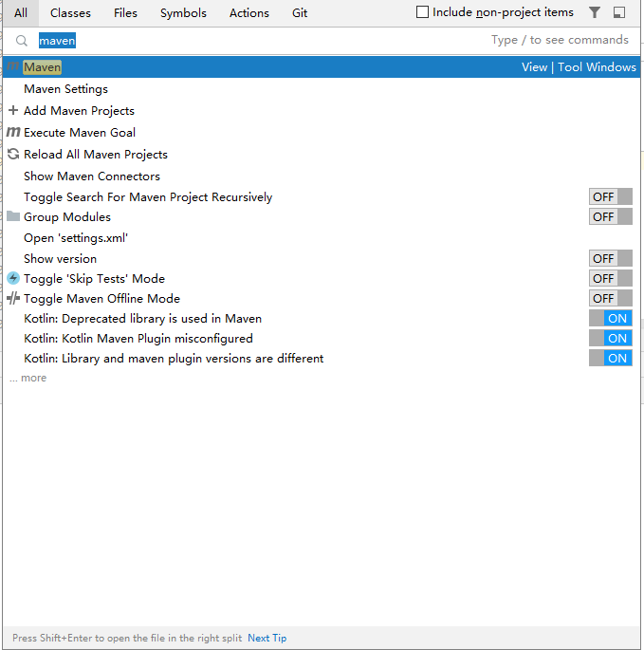The height and width of the screenshot is (650, 644).
Task: Select the Group Modules entry text
Action: pos(67,216)
